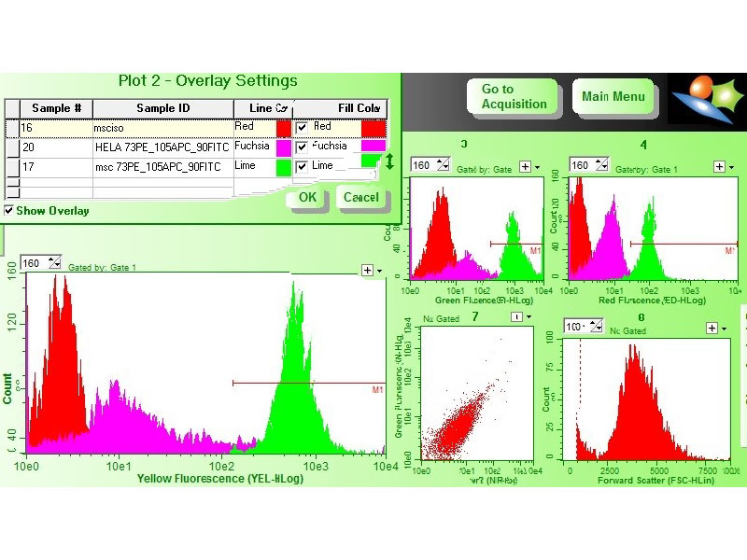Toggle the Fuchsia fill color checkbox
The image size is (747, 560).
(x=302, y=147)
